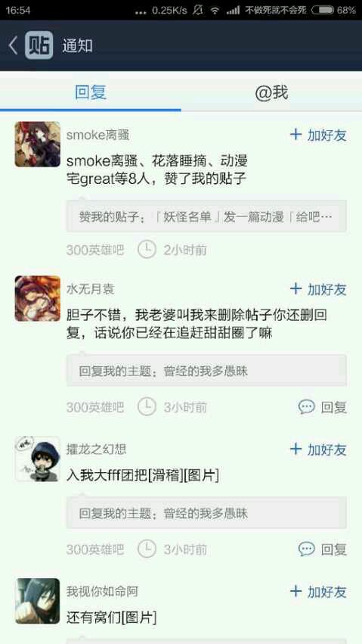This screenshot has height=644, width=362.
Task: Tap the Tieba logo icon
Action: click(x=39, y=45)
